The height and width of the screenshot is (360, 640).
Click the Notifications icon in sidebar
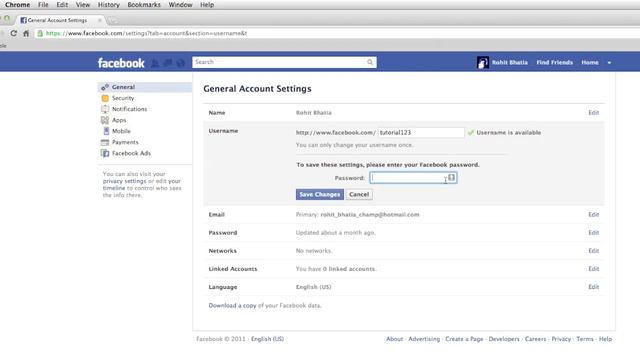tap(105, 109)
